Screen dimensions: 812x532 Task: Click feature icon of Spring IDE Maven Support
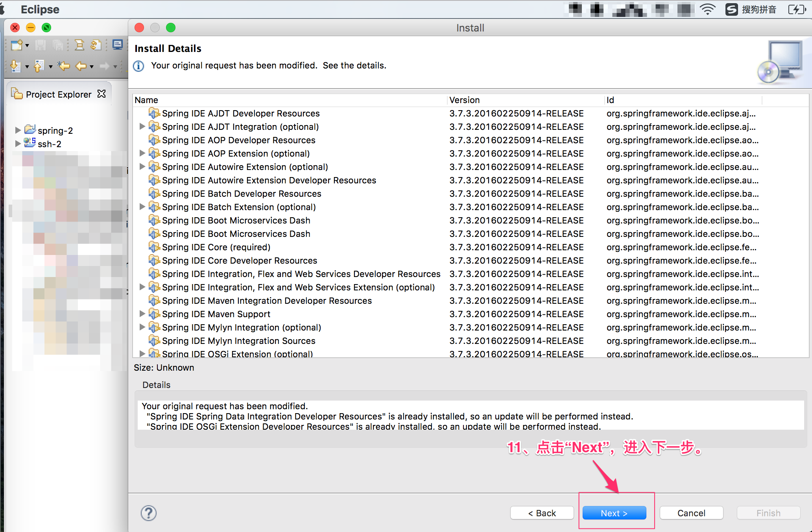pos(154,314)
